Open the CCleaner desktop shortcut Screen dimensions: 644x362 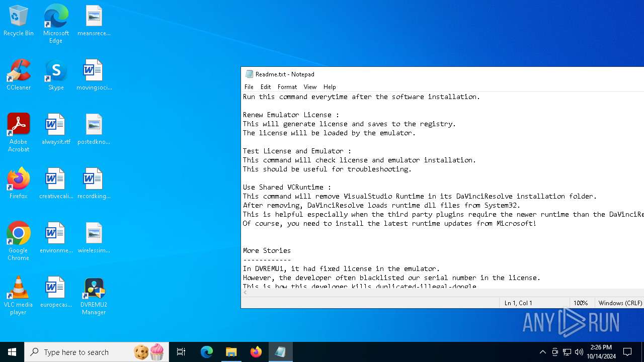click(x=19, y=75)
